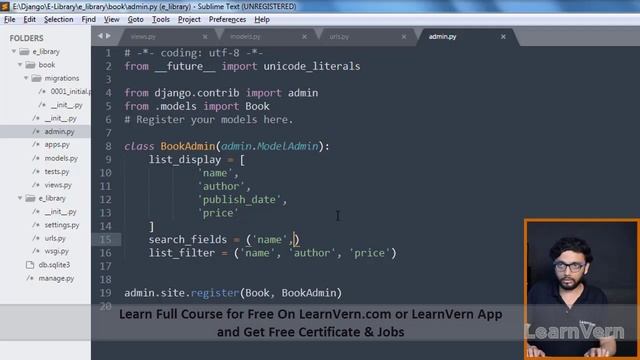Open views.py in the sidebar
Image resolution: width=640 pixels, height=360 pixels.
coord(58,185)
